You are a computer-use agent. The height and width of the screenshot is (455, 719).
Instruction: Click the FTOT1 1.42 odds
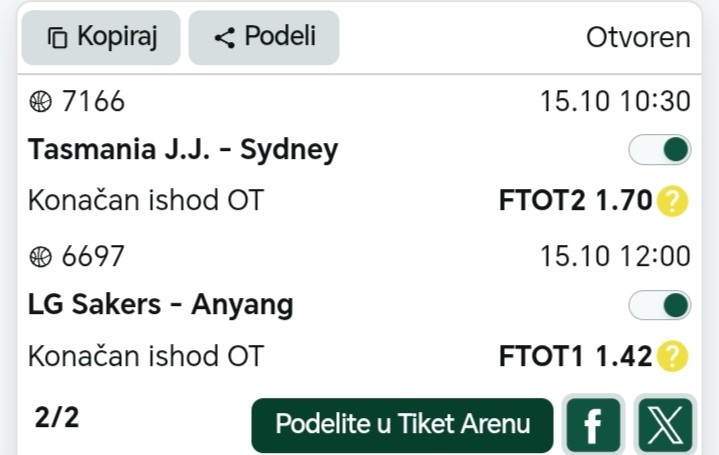coord(575,355)
